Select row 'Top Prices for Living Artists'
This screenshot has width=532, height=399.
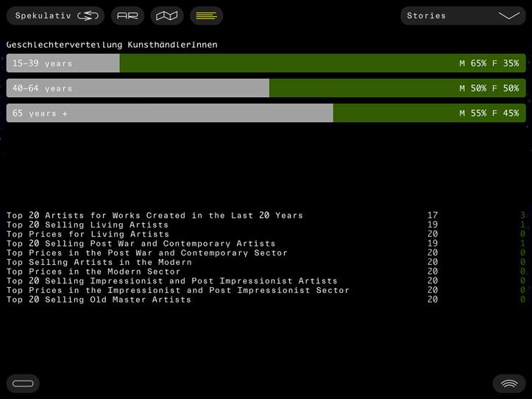tap(266, 234)
